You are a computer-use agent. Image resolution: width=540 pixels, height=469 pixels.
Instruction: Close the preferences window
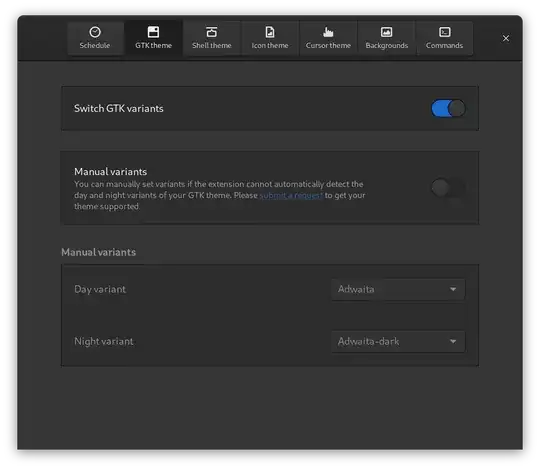[506, 38]
